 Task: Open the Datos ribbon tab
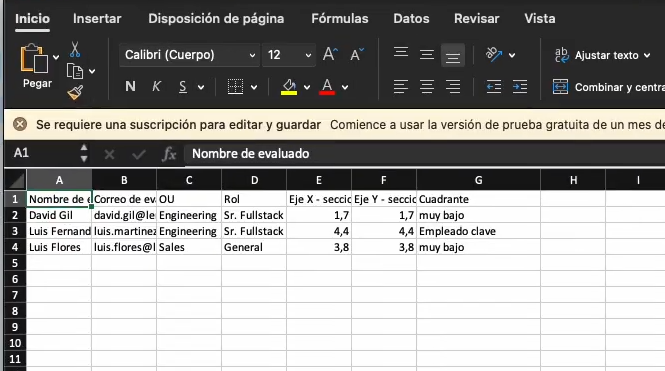(x=411, y=19)
